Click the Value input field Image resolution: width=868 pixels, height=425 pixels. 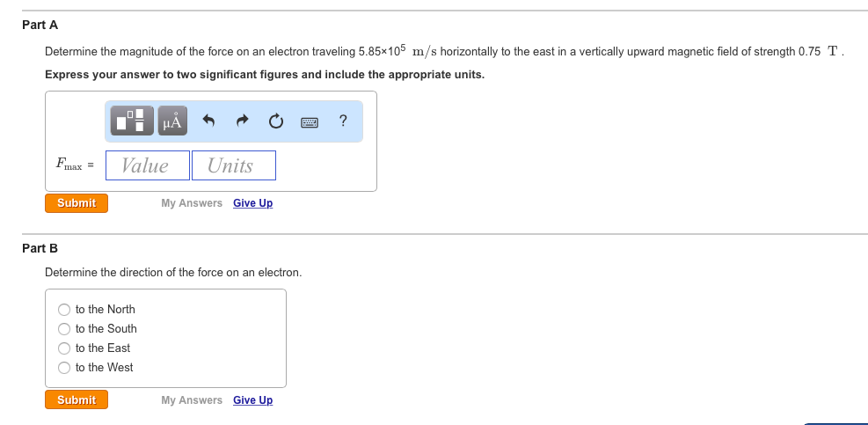click(148, 165)
